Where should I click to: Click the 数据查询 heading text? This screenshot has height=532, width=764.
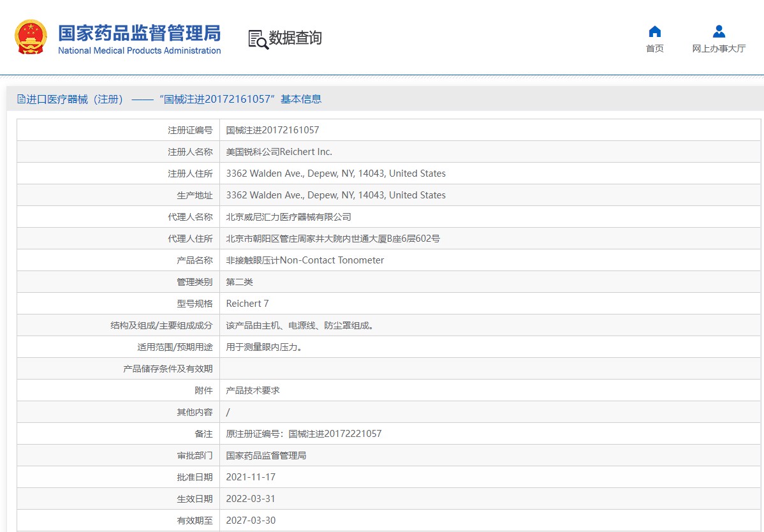295,38
